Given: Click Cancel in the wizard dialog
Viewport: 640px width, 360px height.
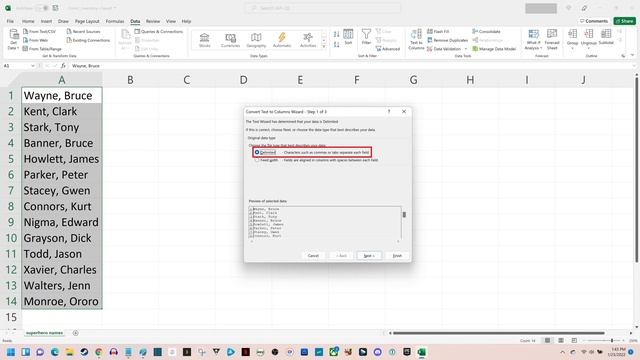Looking at the screenshot, I should pos(313,256).
